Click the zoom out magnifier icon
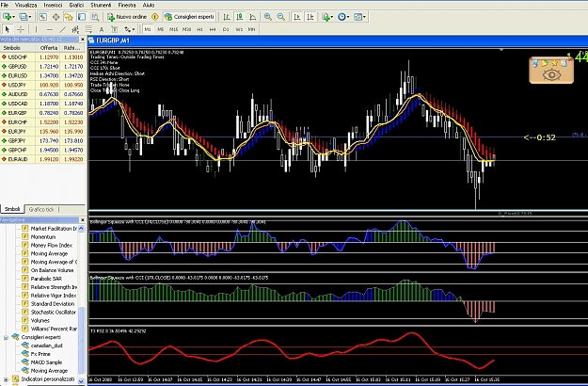This screenshot has height=386, width=588. (x=281, y=17)
